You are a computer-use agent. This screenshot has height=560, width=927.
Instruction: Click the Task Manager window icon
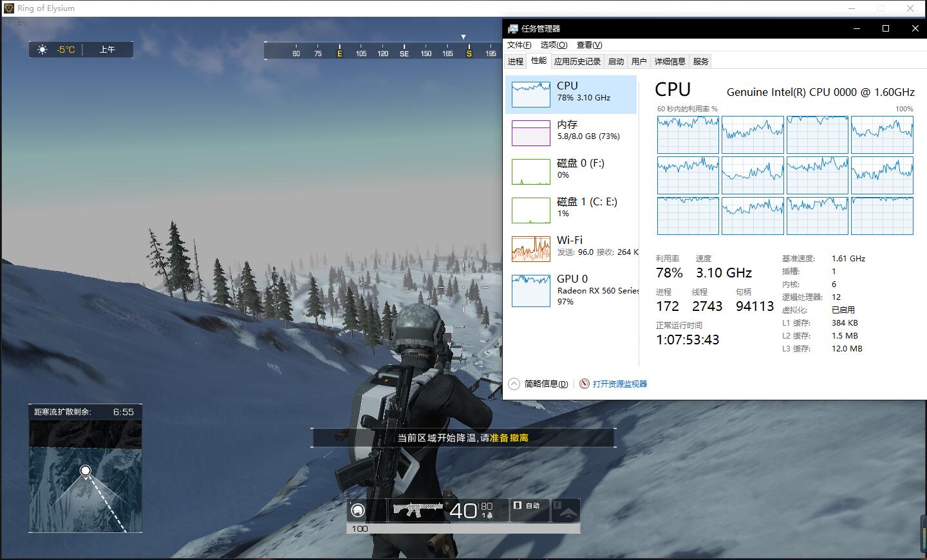tap(513, 28)
